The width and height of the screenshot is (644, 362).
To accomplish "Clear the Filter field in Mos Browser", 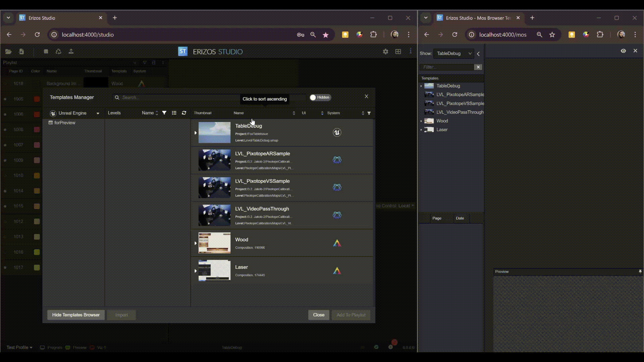I will point(478,67).
